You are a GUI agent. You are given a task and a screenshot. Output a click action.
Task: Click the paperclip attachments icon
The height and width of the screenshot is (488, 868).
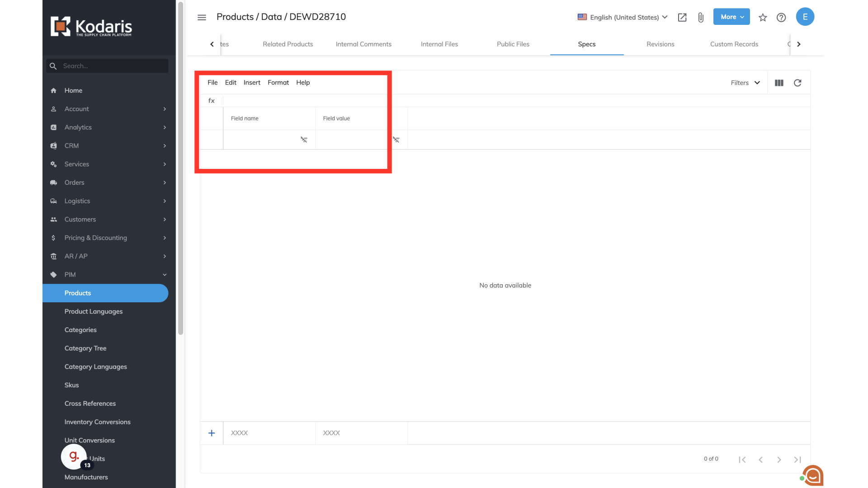click(x=701, y=17)
